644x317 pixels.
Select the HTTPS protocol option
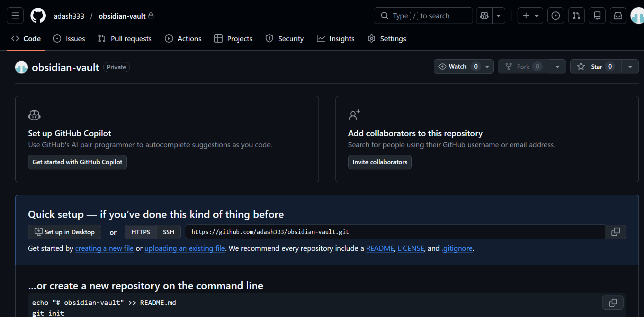(141, 232)
